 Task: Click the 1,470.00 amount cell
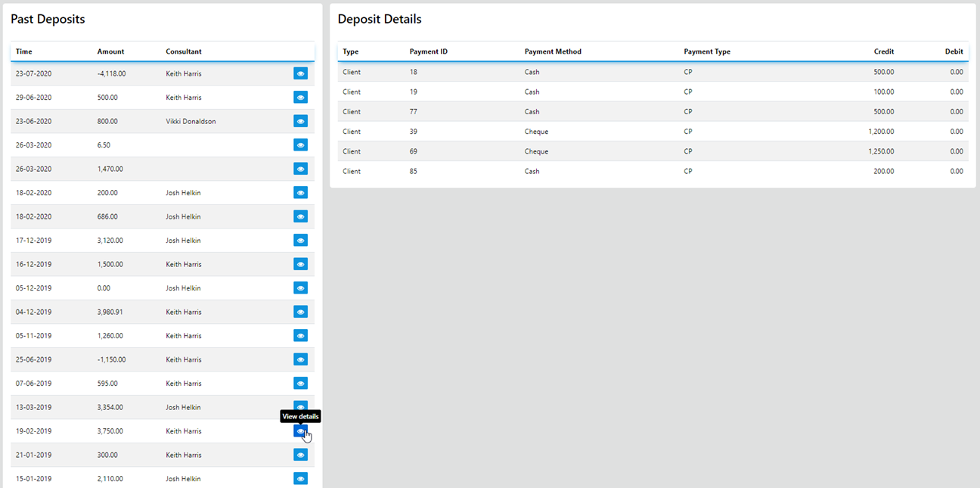110,169
